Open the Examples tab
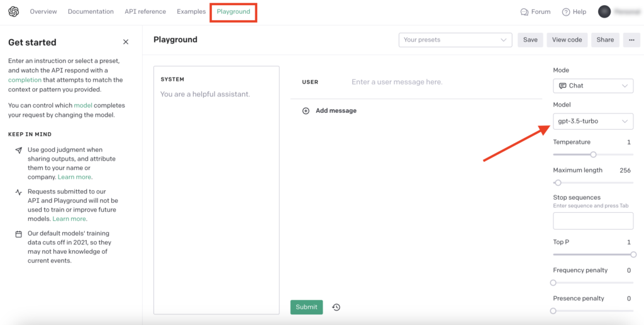The width and height of the screenshot is (644, 325). [191, 11]
